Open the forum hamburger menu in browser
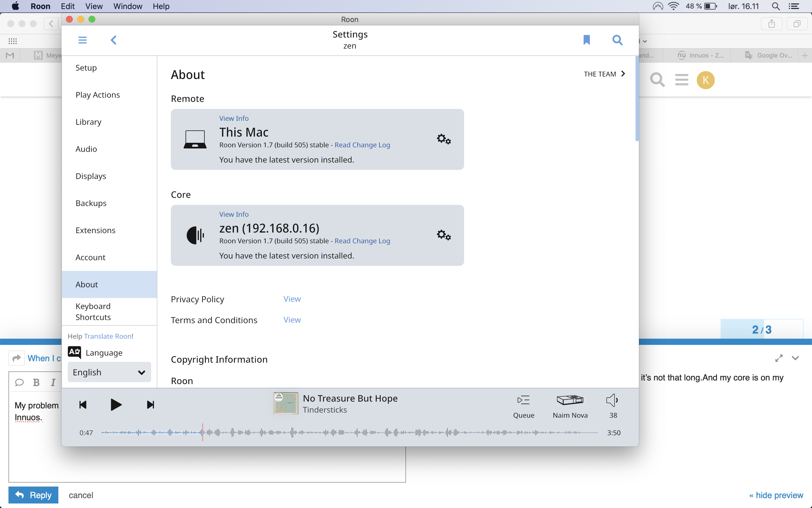Screen dimensions: 812x508 point(681,80)
